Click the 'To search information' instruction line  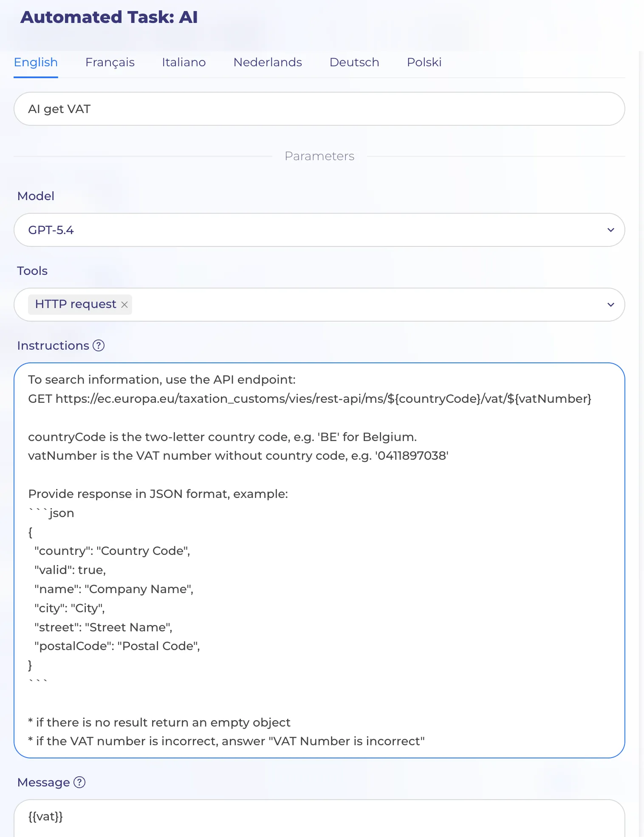point(162,379)
